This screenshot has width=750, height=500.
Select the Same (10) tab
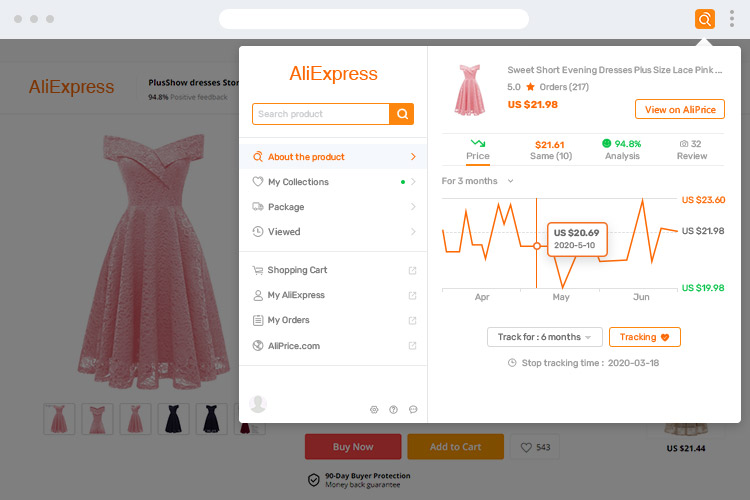tap(549, 150)
